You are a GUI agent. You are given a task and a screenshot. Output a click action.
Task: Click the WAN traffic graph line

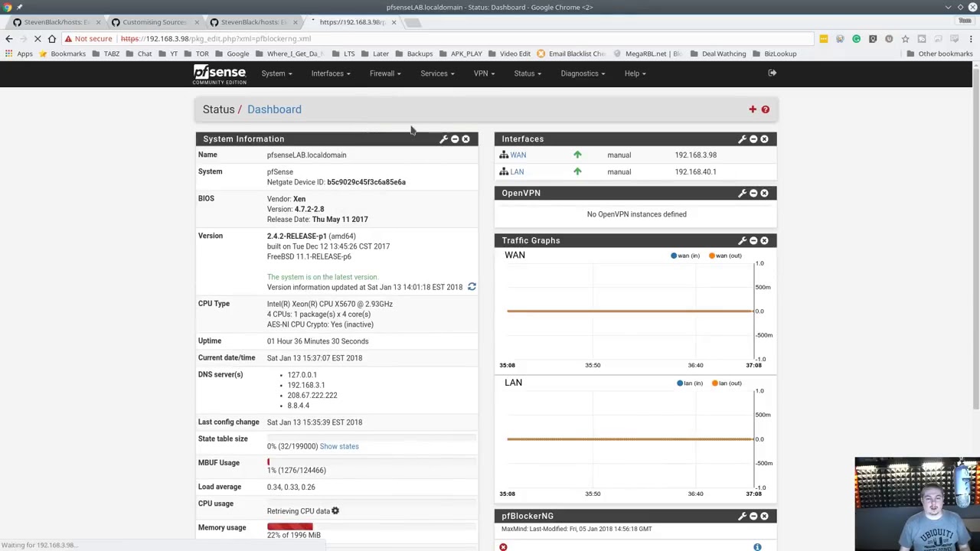tap(629, 311)
